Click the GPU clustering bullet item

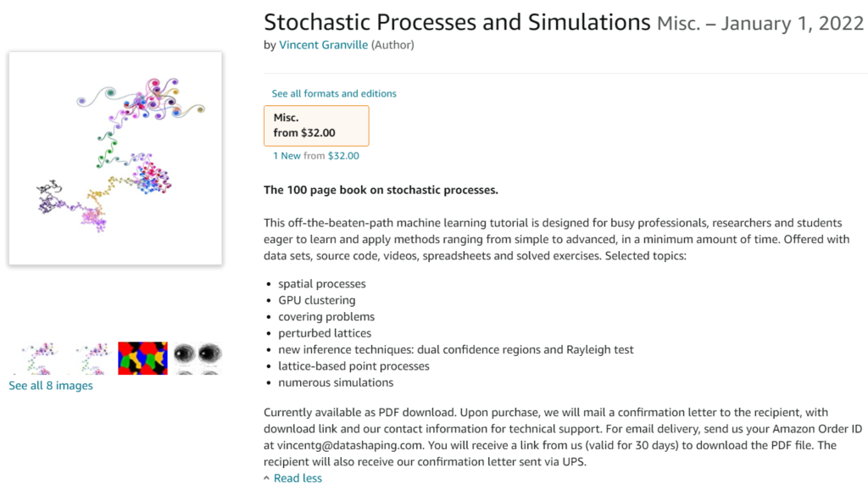pyautogui.click(x=317, y=300)
